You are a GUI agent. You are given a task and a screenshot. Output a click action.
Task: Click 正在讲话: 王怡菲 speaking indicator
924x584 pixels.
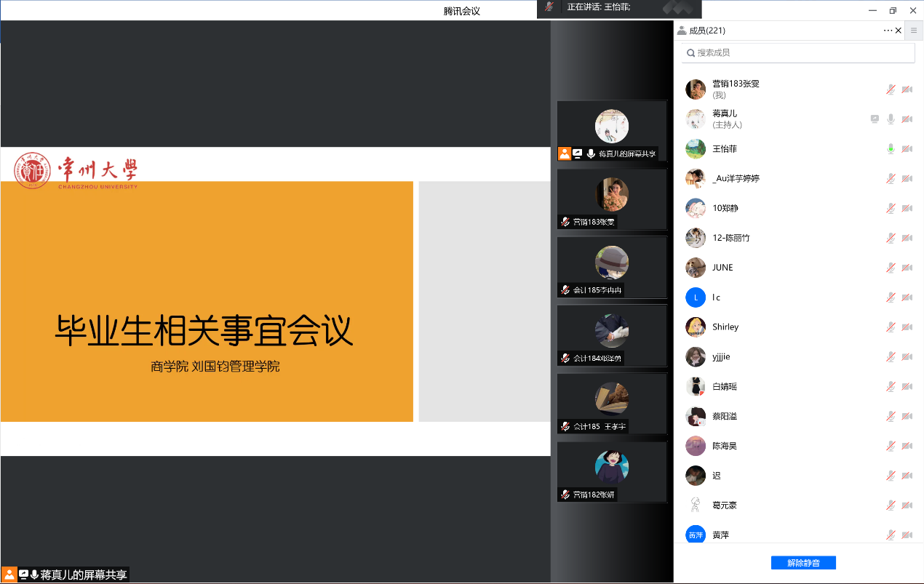click(x=599, y=7)
